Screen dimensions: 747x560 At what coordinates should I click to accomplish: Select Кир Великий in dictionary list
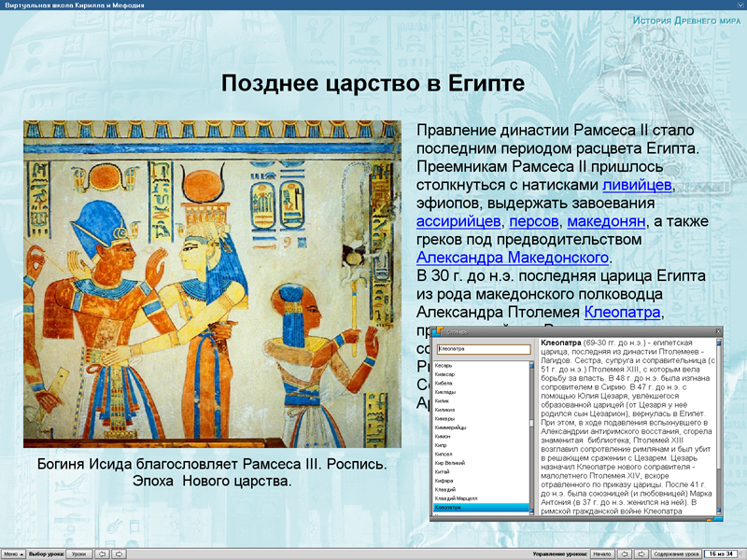pyautogui.click(x=448, y=461)
